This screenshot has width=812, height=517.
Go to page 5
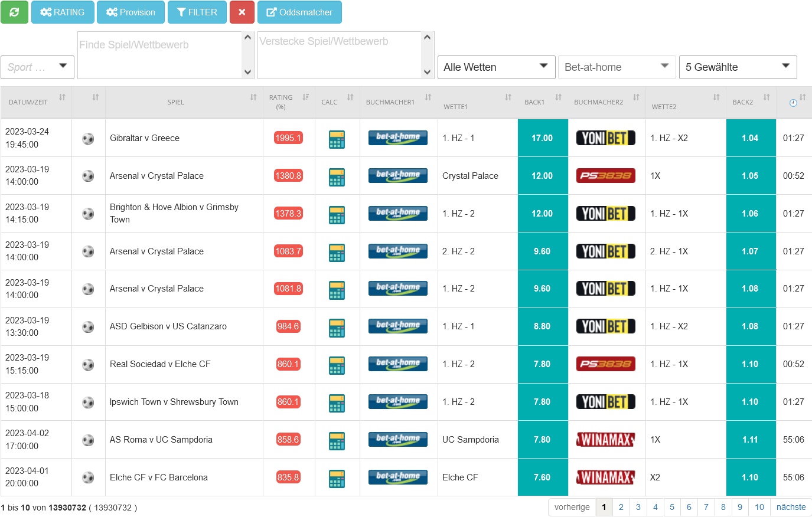tap(672, 507)
